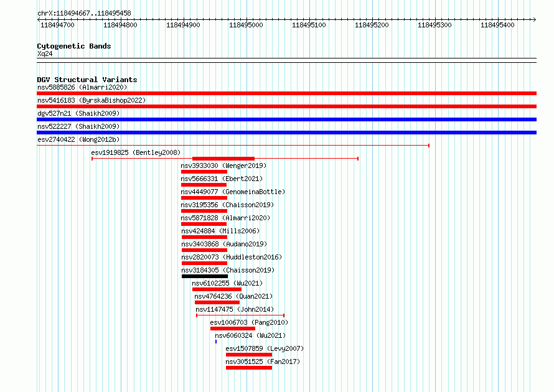
Task: Open dgv527n21 (Shaikh2009) variant label
Action: pyautogui.click(x=78, y=113)
